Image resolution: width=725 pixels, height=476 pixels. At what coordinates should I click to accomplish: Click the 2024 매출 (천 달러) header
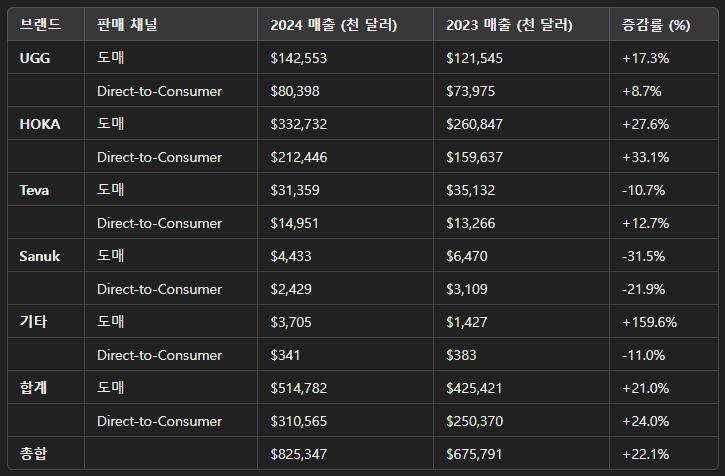(333, 25)
